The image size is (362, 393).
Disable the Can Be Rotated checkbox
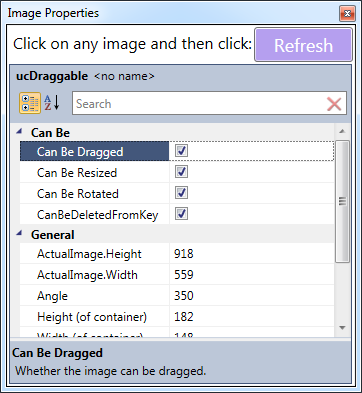181,193
